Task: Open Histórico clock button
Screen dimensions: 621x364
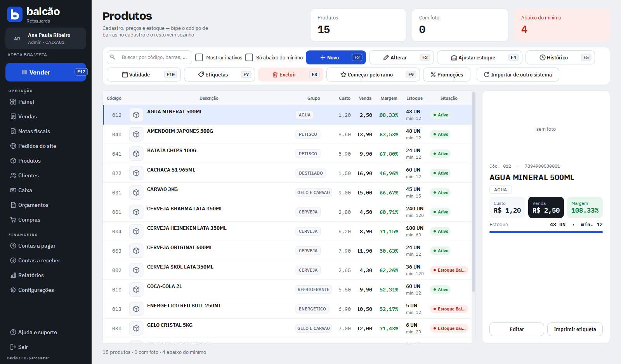Action: (560, 57)
